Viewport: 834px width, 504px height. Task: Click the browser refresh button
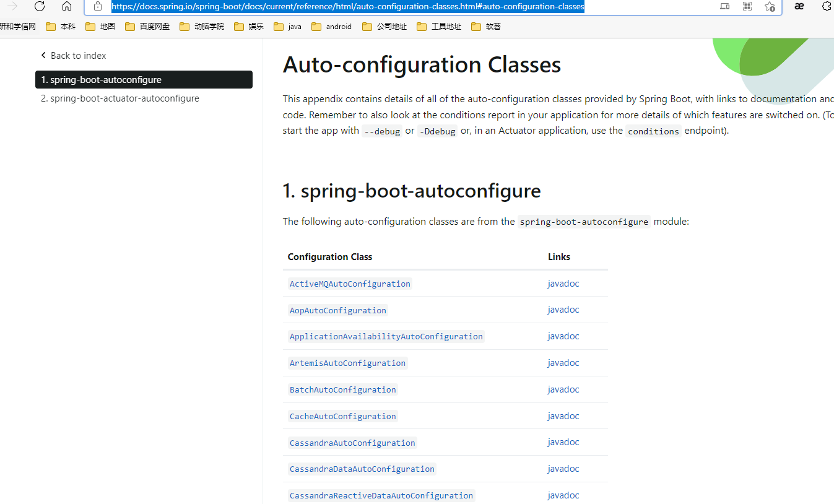(40, 6)
